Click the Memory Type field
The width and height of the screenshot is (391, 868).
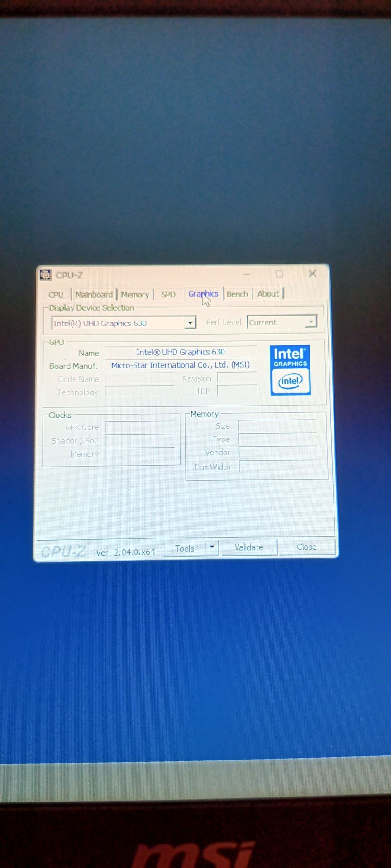click(277, 439)
